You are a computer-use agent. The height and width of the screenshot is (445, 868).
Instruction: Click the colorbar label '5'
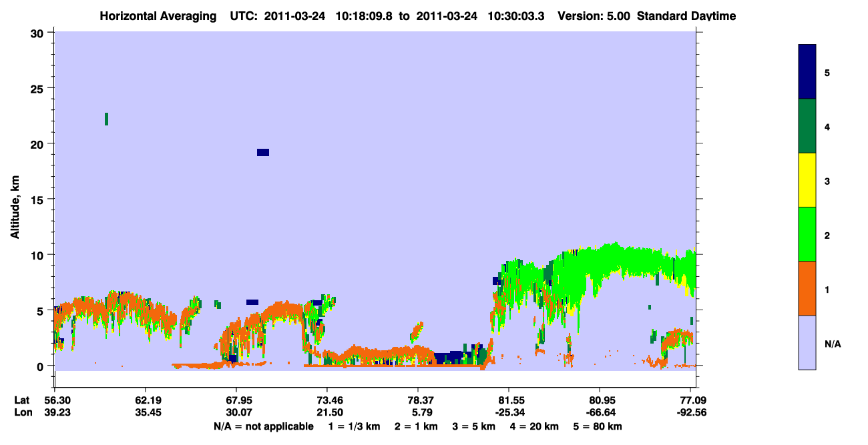pyautogui.click(x=827, y=72)
